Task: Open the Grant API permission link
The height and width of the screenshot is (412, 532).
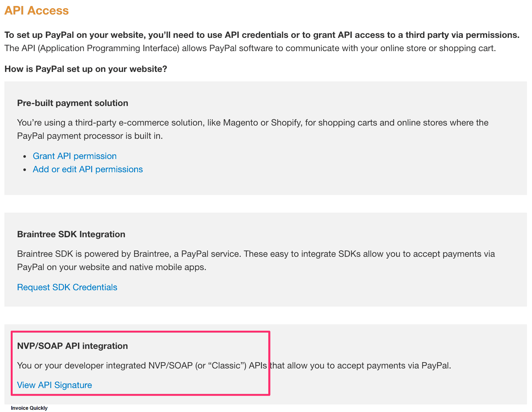Action: tap(74, 156)
